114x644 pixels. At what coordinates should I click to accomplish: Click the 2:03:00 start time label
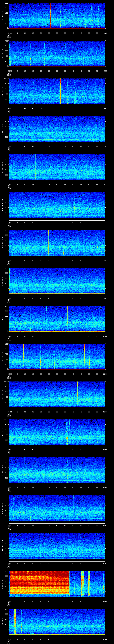tap(9, 109)
